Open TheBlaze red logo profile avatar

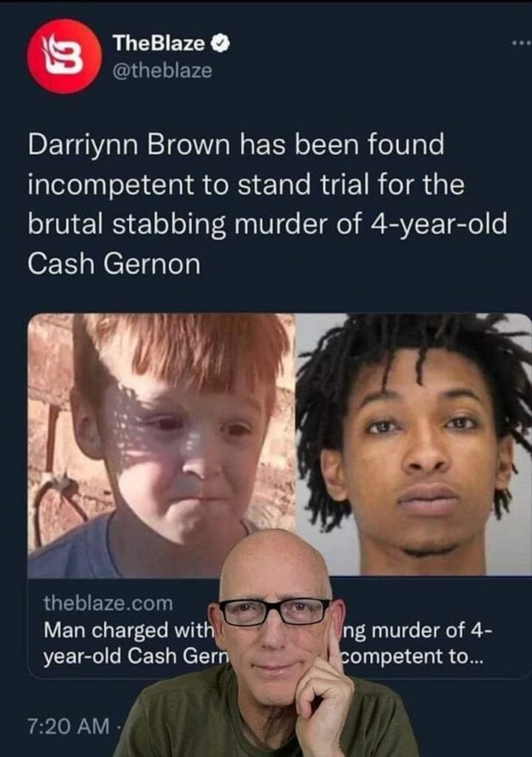pos(65,56)
